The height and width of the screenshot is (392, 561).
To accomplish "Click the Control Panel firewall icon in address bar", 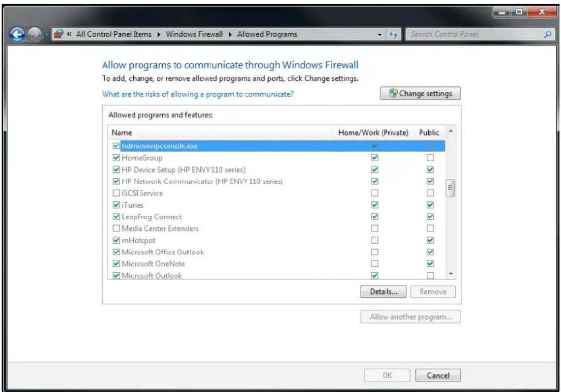I will click(58, 34).
